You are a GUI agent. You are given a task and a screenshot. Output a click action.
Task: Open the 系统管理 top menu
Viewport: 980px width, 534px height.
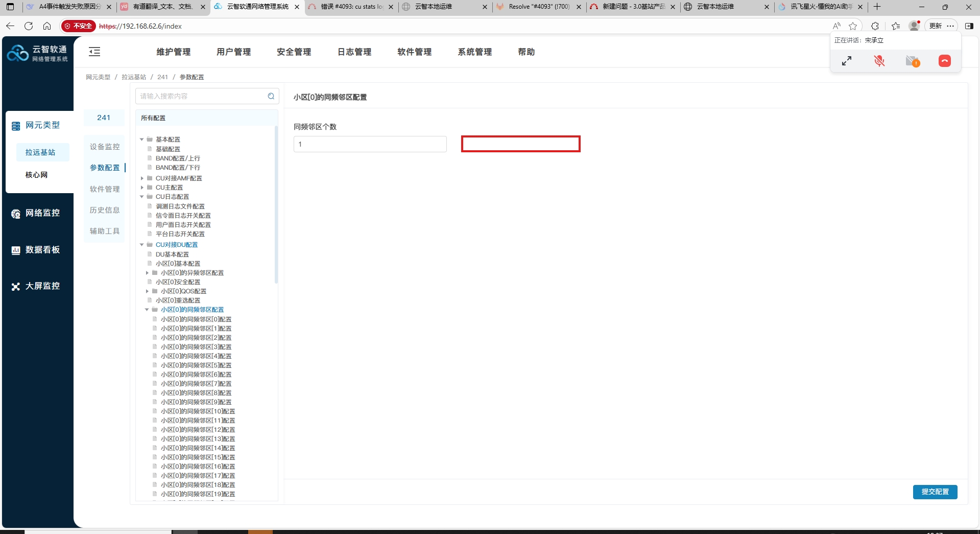coord(475,52)
